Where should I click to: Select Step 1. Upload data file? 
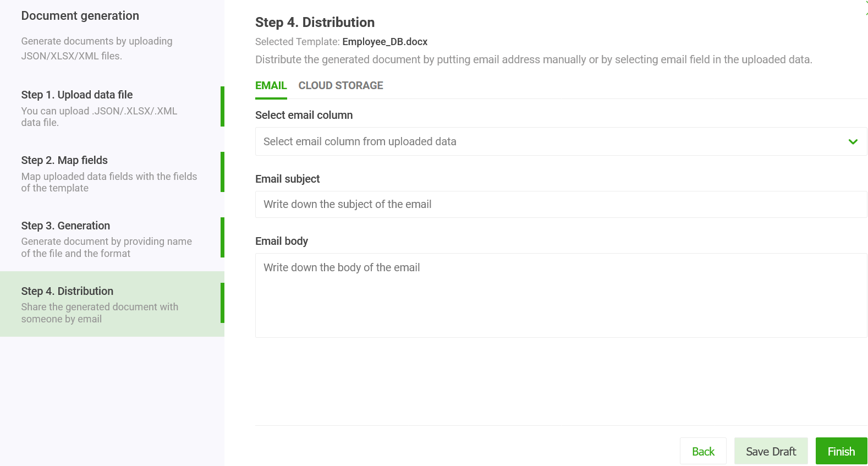[99, 107]
